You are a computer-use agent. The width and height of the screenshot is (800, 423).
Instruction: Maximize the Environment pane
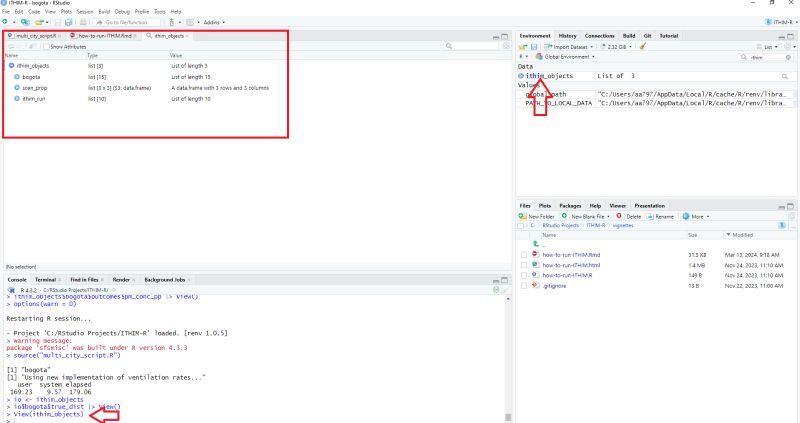[x=790, y=36]
